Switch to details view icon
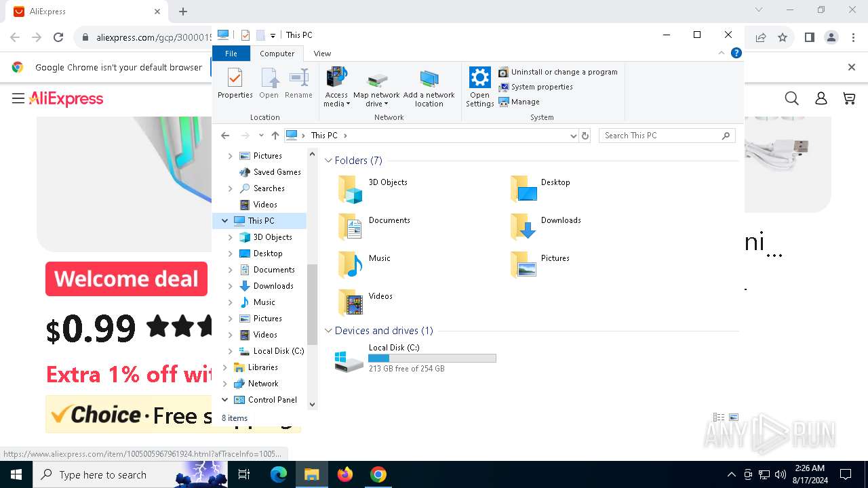The width and height of the screenshot is (868, 488). tap(719, 418)
